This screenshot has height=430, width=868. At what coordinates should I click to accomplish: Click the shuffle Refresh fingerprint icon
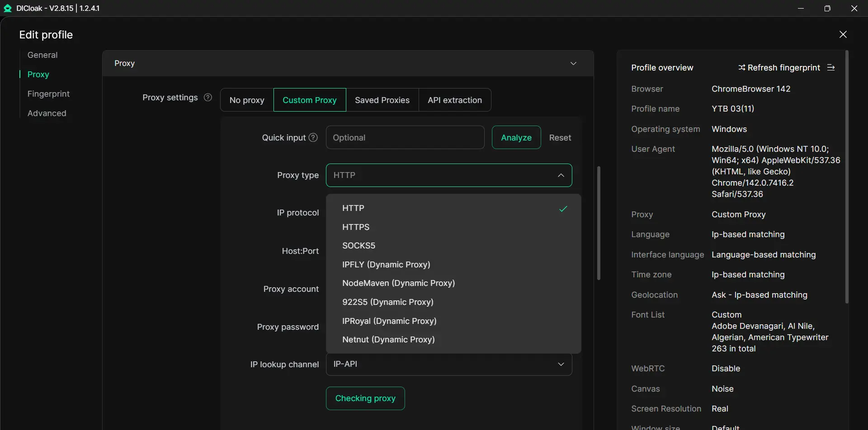tap(741, 68)
